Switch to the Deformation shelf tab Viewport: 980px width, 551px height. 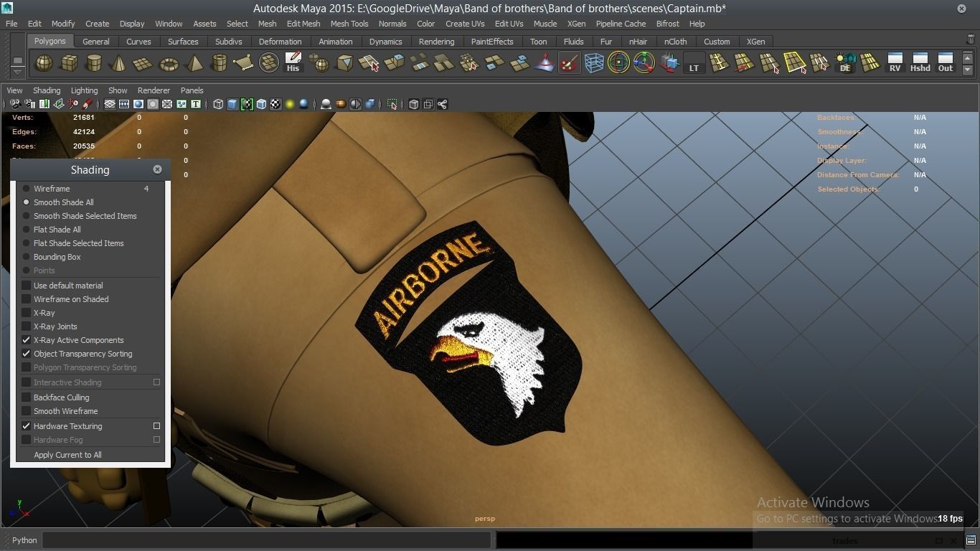(x=280, y=42)
